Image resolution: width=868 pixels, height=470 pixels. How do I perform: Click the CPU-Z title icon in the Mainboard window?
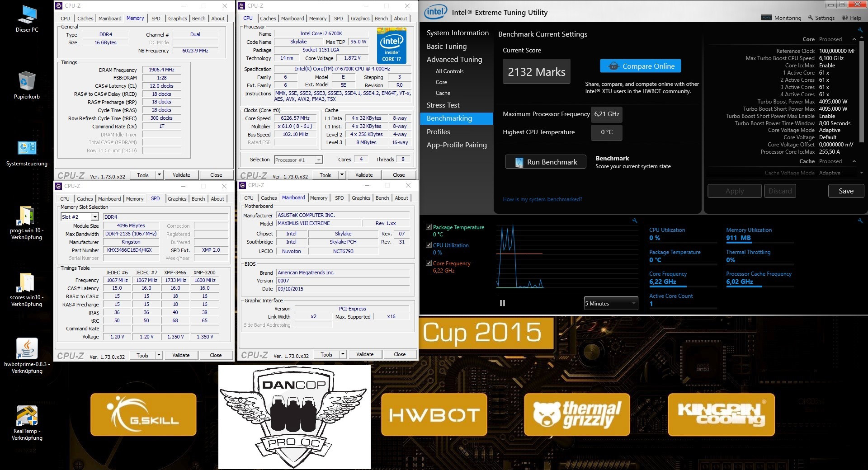(x=242, y=185)
